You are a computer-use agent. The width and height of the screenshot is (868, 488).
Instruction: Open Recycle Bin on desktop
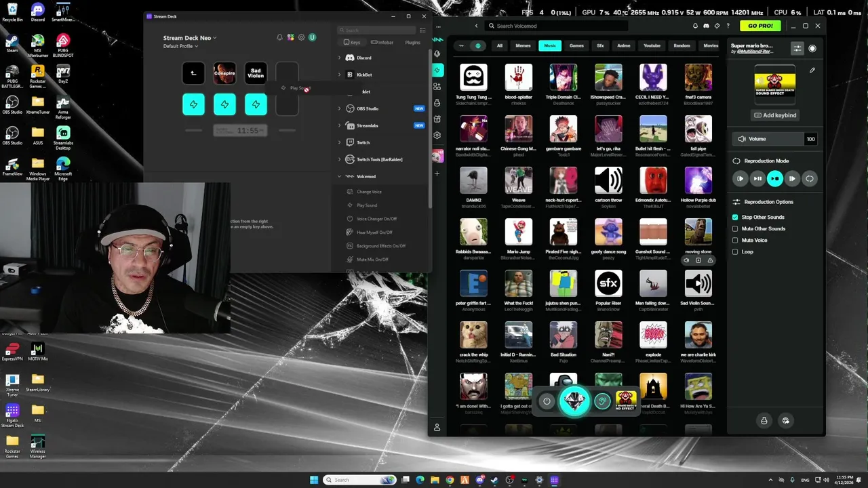click(12, 12)
